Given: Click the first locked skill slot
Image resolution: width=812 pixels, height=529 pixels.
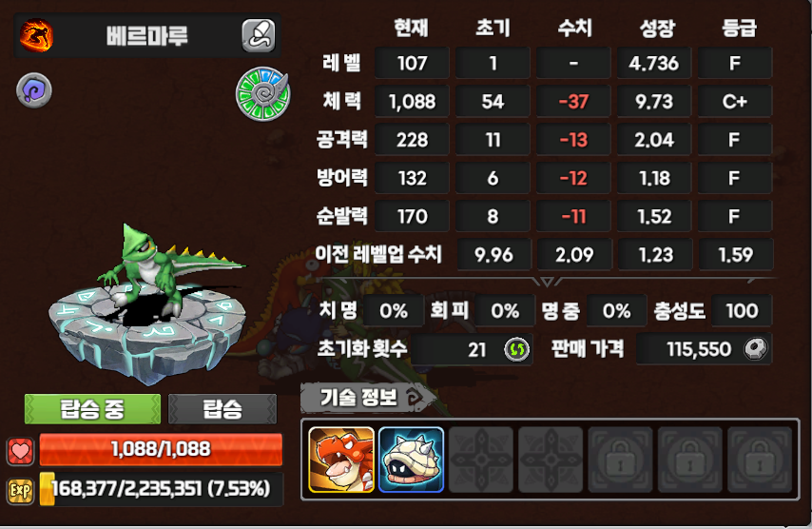Looking at the screenshot, I should click(620, 460).
